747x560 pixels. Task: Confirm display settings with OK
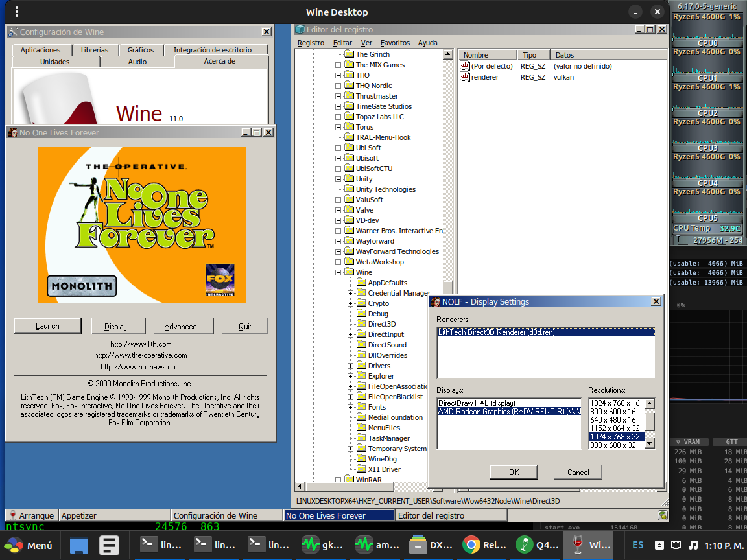click(x=514, y=472)
